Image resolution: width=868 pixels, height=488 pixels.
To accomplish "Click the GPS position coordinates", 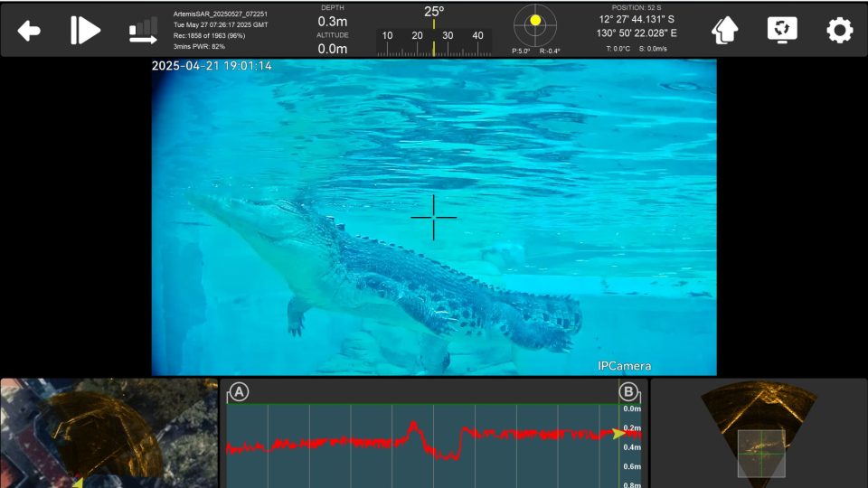I will [637, 26].
